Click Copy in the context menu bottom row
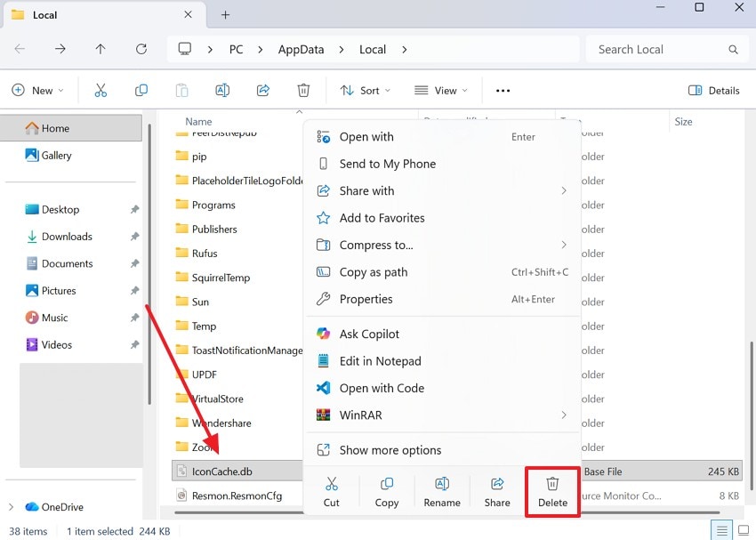Screen dimensions: 756x540 387,492
